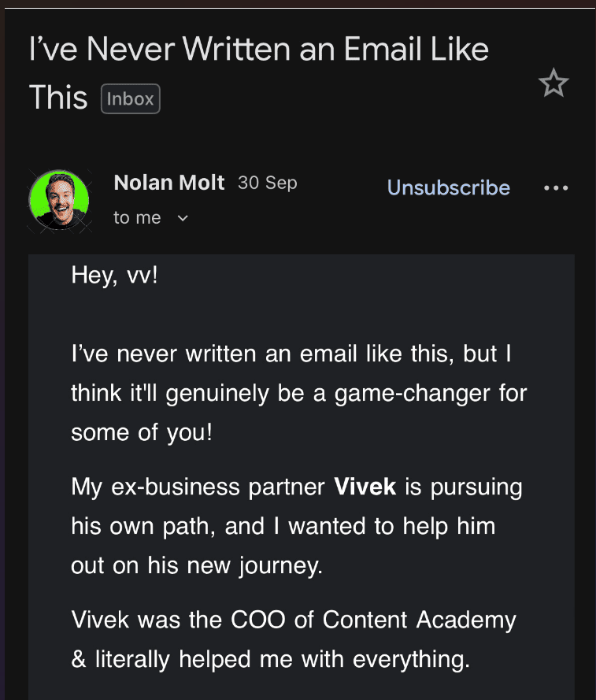Screen dimensions: 596x700
Task: Click the line '& literally helped me with everything.'
Action: click(x=270, y=659)
